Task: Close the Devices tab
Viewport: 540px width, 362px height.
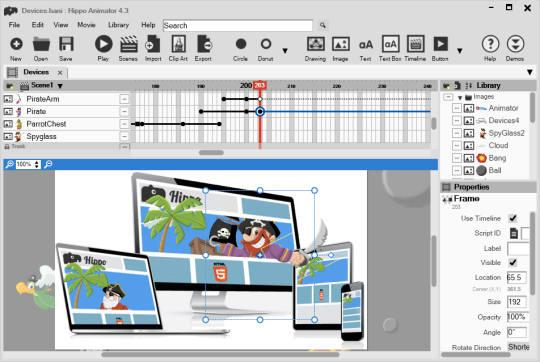Action: (x=60, y=73)
